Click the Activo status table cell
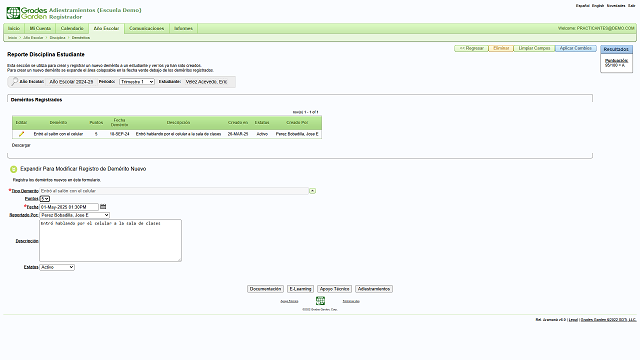The image size is (640, 360). (x=262, y=134)
